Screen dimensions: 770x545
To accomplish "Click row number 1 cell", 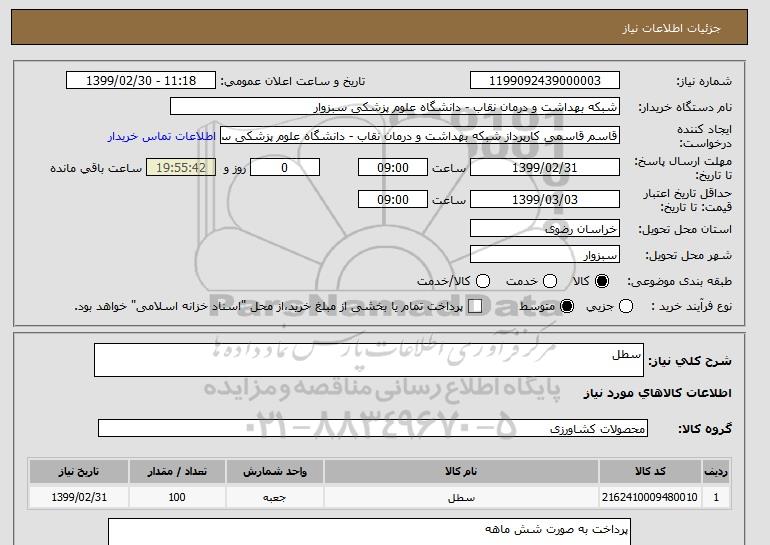I will pyautogui.click(x=716, y=497).
